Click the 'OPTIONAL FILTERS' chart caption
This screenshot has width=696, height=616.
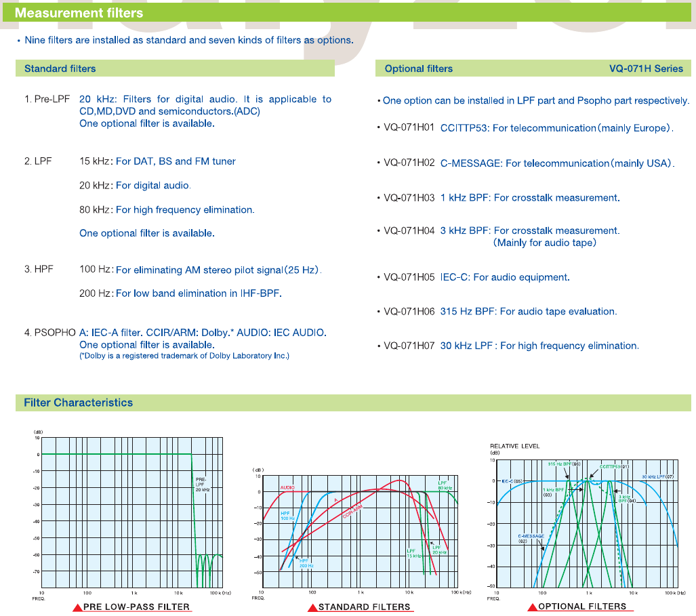click(582, 607)
